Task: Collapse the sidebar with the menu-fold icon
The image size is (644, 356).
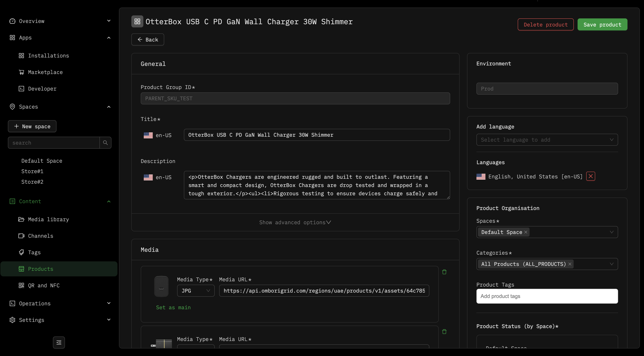Action: (59, 342)
